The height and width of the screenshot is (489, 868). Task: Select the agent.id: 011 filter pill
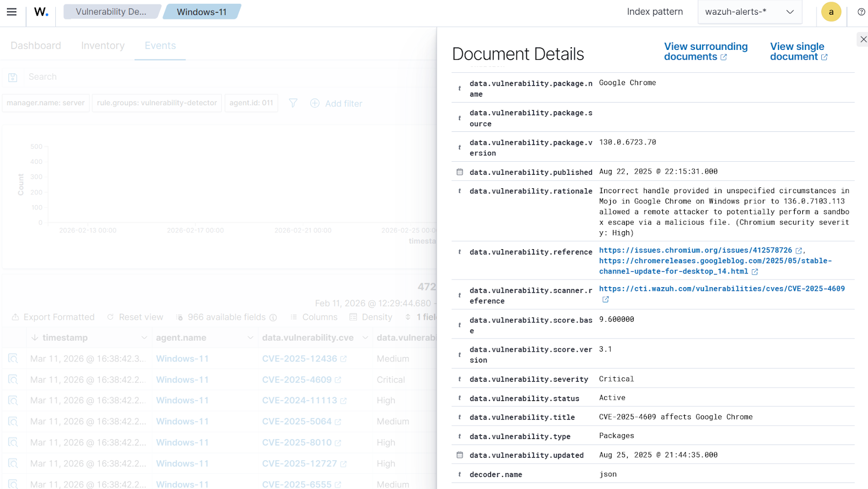(x=251, y=103)
